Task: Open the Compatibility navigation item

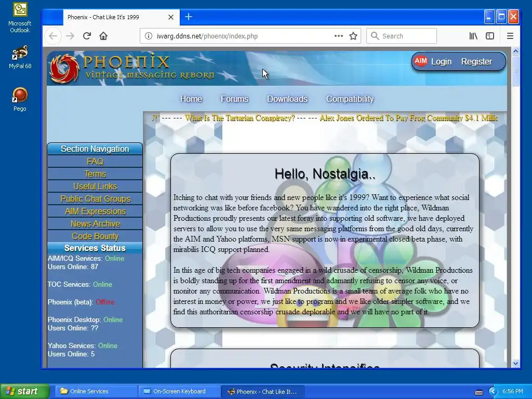Action: coord(350,99)
